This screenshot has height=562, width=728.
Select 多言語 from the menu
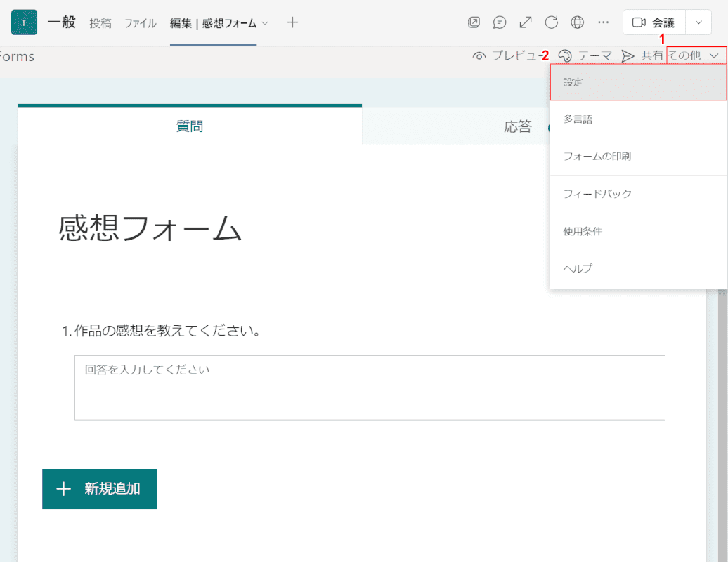[x=638, y=119]
